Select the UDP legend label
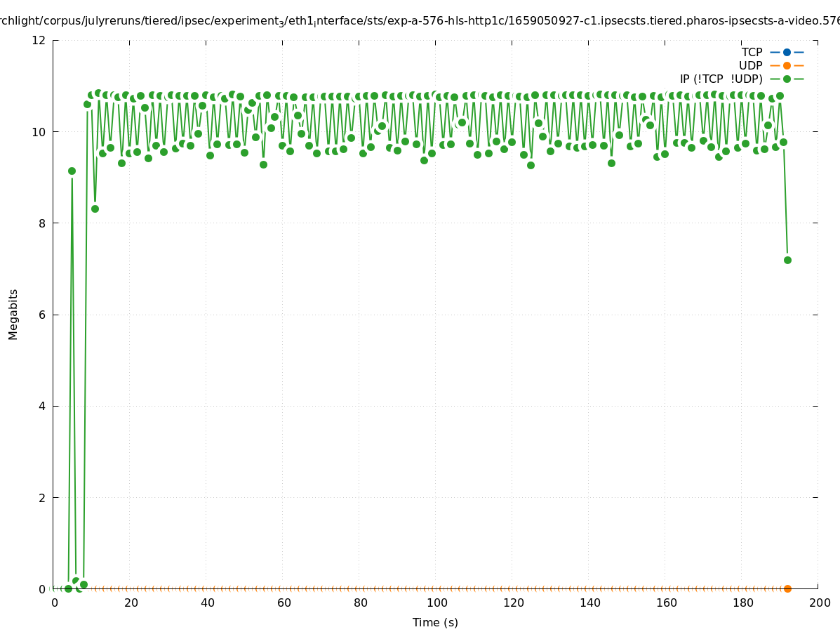Image resolution: width=840 pixels, height=632 pixels. [750, 65]
